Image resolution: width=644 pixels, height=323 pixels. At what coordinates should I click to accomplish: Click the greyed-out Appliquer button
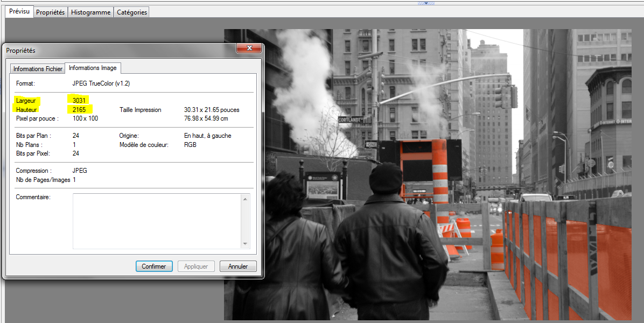pos(196,266)
